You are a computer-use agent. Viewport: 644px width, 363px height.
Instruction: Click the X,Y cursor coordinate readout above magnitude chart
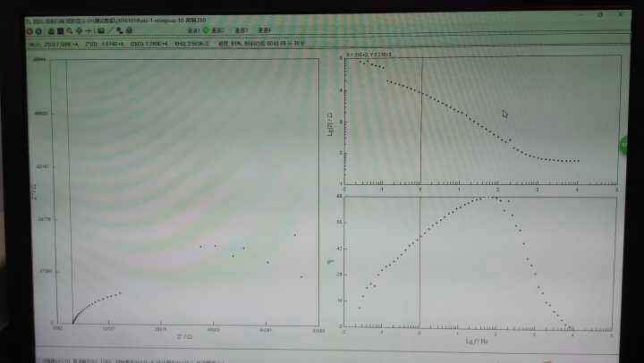pyautogui.click(x=369, y=55)
